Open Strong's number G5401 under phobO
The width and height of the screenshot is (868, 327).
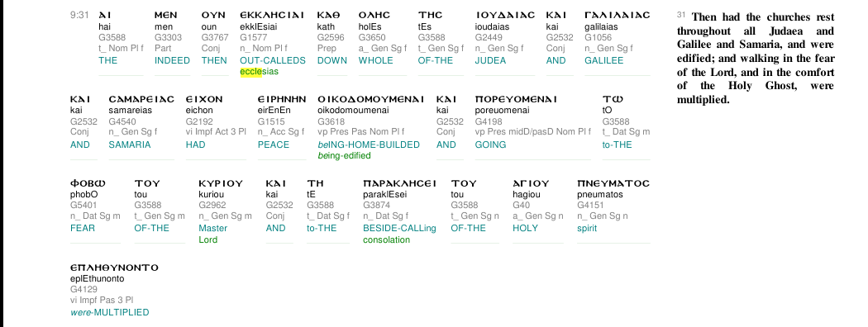82,206
